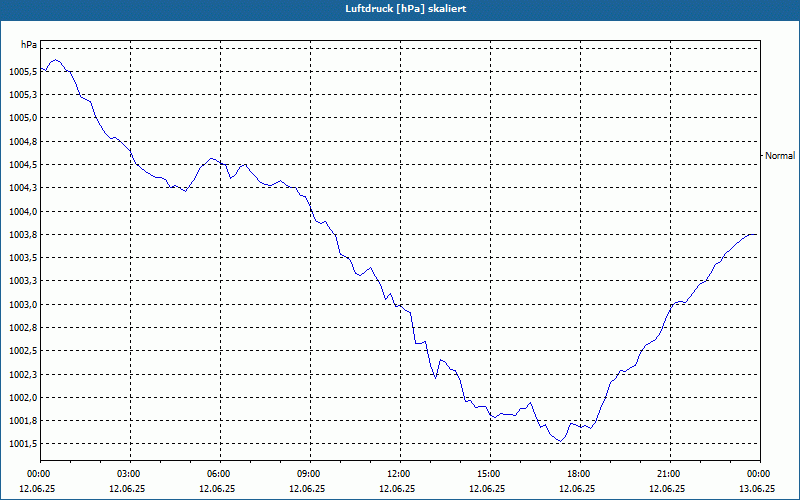800x500 pixels.
Task: Select the y-axis value 1005,3
Action: [x=23, y=95]
